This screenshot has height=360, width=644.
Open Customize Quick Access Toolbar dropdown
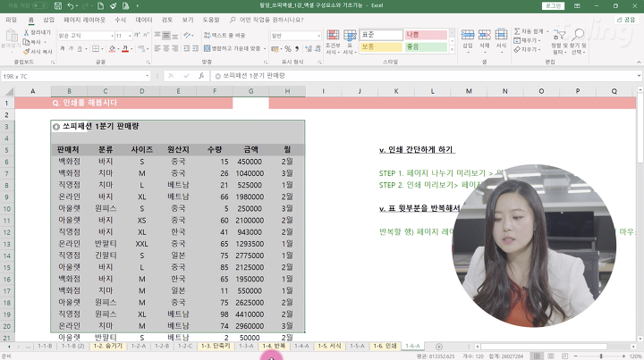[x=138, y=5]
